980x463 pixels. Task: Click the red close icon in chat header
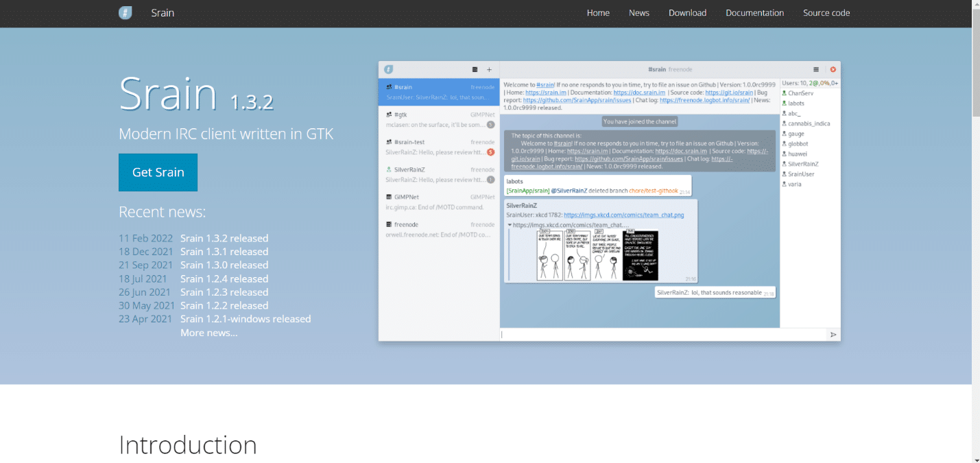click(x=833, y=69)
